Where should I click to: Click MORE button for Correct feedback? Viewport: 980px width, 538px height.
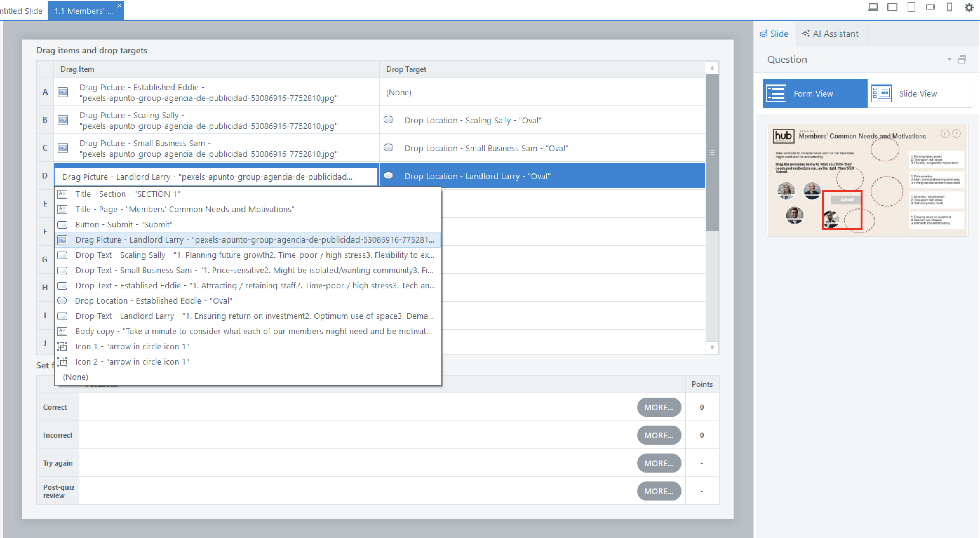[659, 407]
